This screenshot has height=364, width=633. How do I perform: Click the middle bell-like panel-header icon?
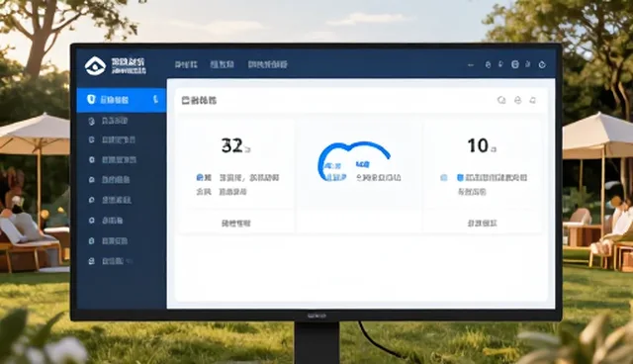(x=517, y=100)
